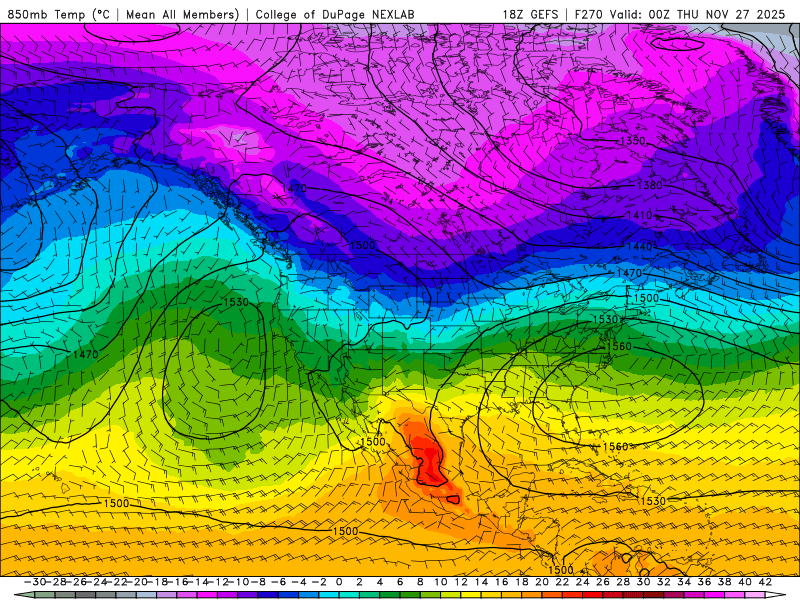Click the 1380 height contour label
This screenshot has height=600, width=800.
pyautogui.click(x=649, y=185)
